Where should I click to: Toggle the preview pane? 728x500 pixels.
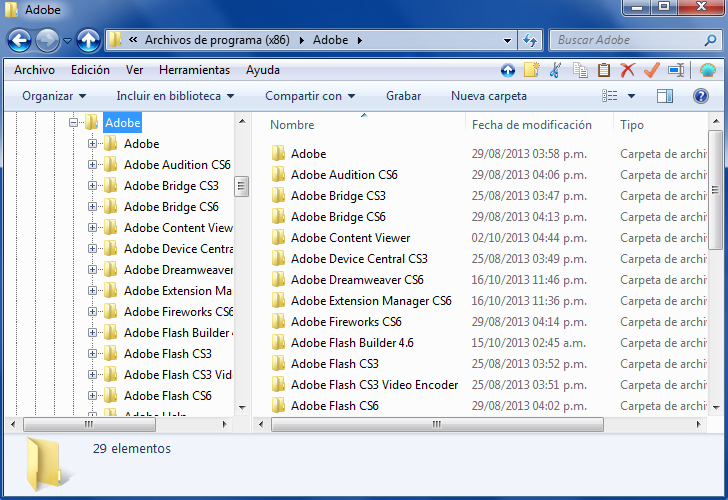pyautogui.click(x=665, y=96)
